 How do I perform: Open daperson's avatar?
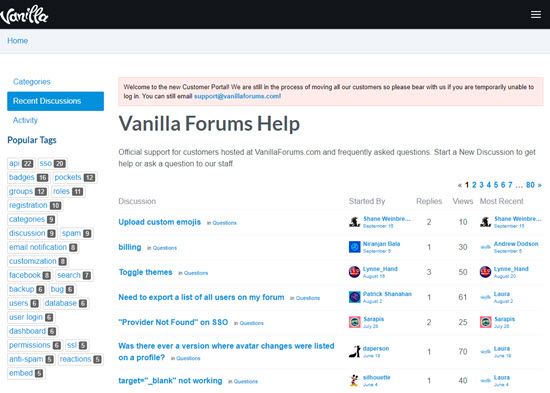(x=354, y=352)
